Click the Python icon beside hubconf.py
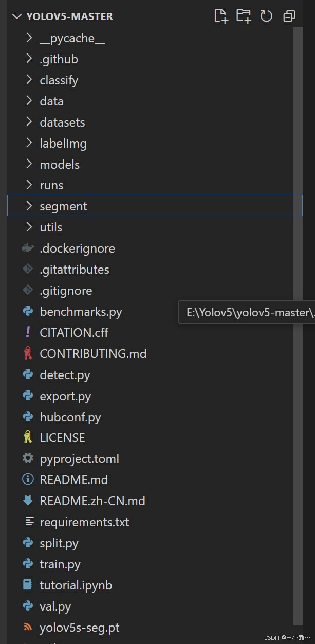 coord(28,417)
